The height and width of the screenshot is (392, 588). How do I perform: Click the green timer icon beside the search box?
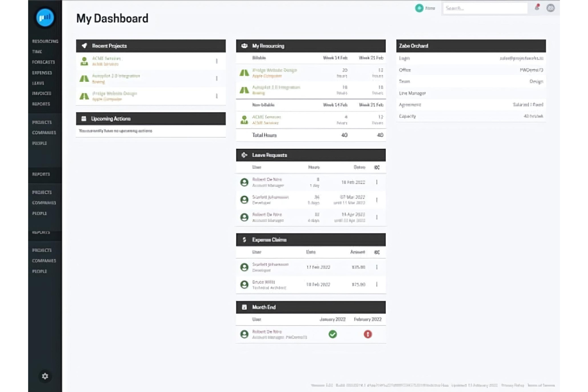click(419, 8)
